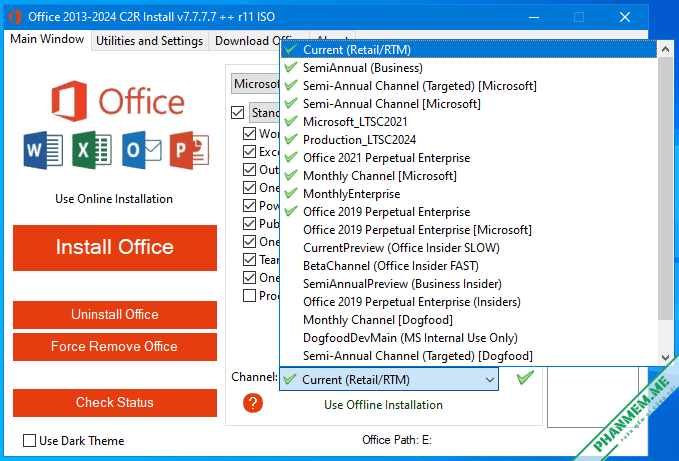Switch to the Main Window tab
The image size is (679, 461).
pos(47,39)
